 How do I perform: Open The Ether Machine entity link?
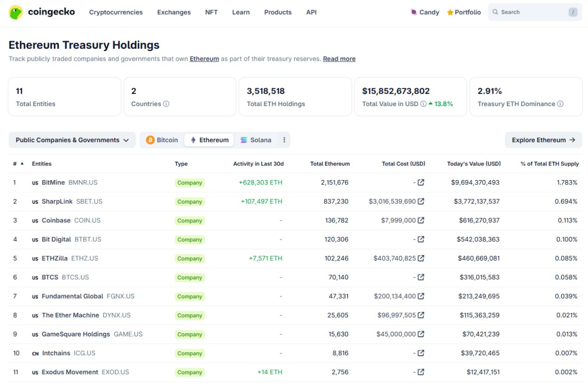point(70,315)
